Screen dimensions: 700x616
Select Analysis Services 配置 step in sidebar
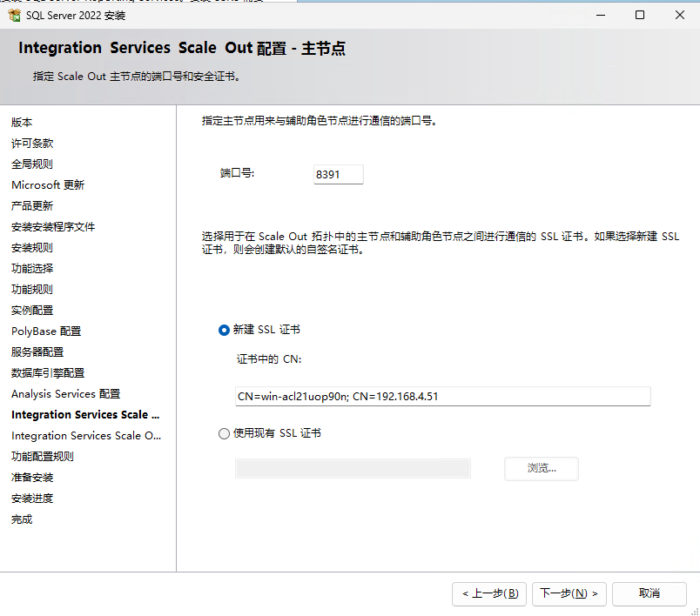click(65, 394)
